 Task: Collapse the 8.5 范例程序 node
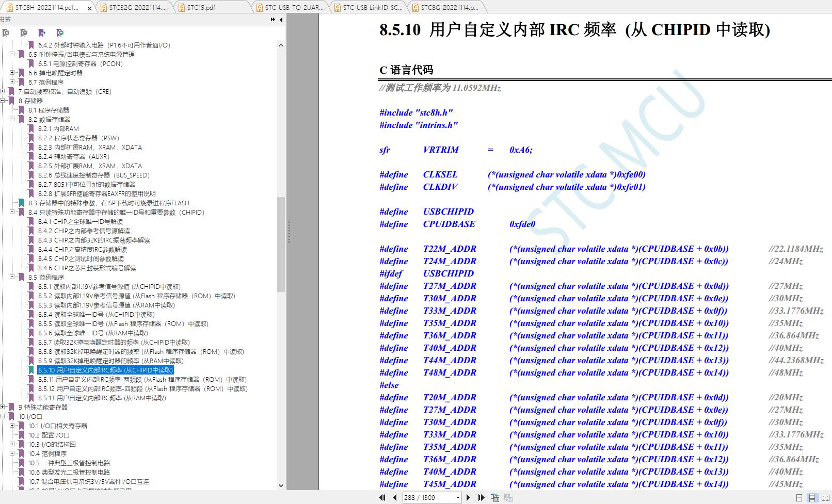[x=12, y=277]
